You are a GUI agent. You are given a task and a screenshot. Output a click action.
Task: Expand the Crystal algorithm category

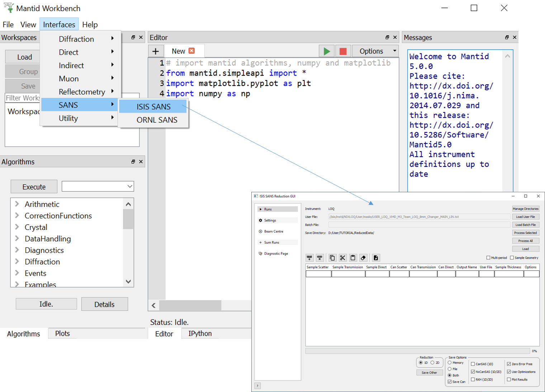(17, 227)
